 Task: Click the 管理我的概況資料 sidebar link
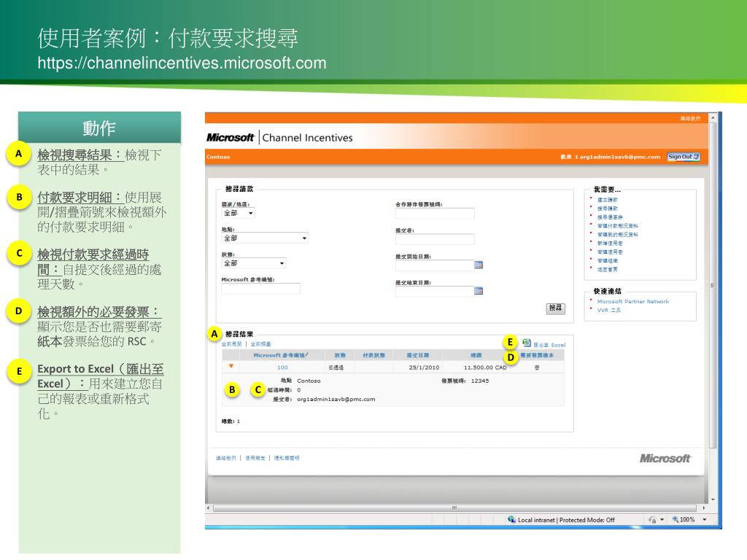pos(617,234)
